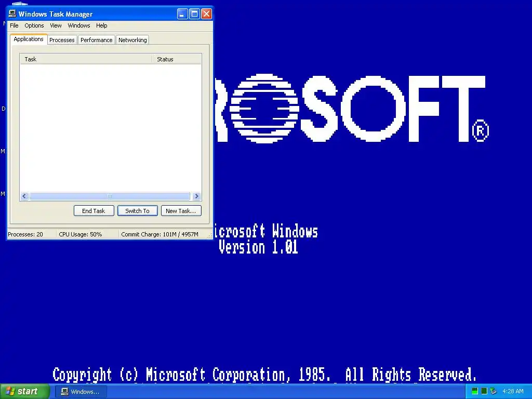Viewport: 532px width, 399px height.
Task: Open the Safely Remove Hardware tray icon
Action: click(x=494, y=391)
